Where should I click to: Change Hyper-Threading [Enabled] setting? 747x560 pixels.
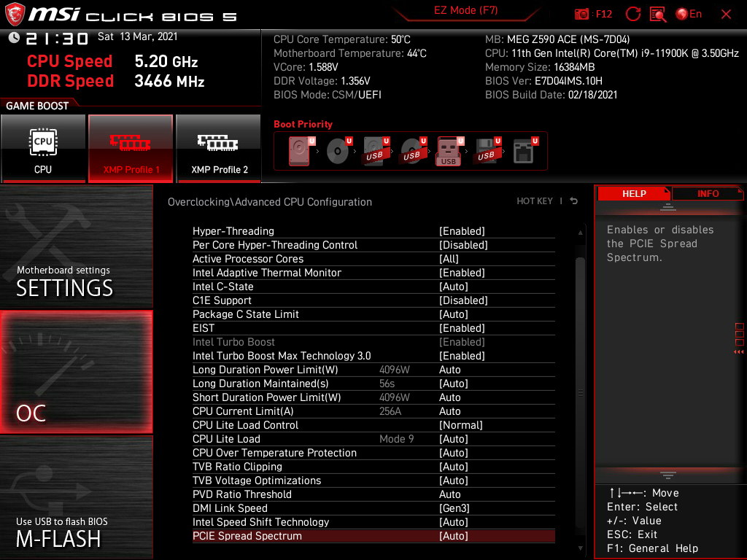point(373,231)
